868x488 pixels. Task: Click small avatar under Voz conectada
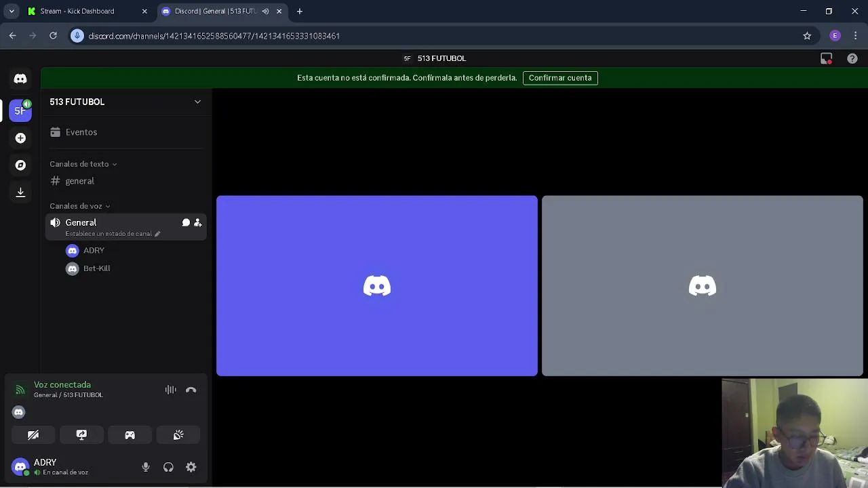pyautogui.click(x=19, y=412)
